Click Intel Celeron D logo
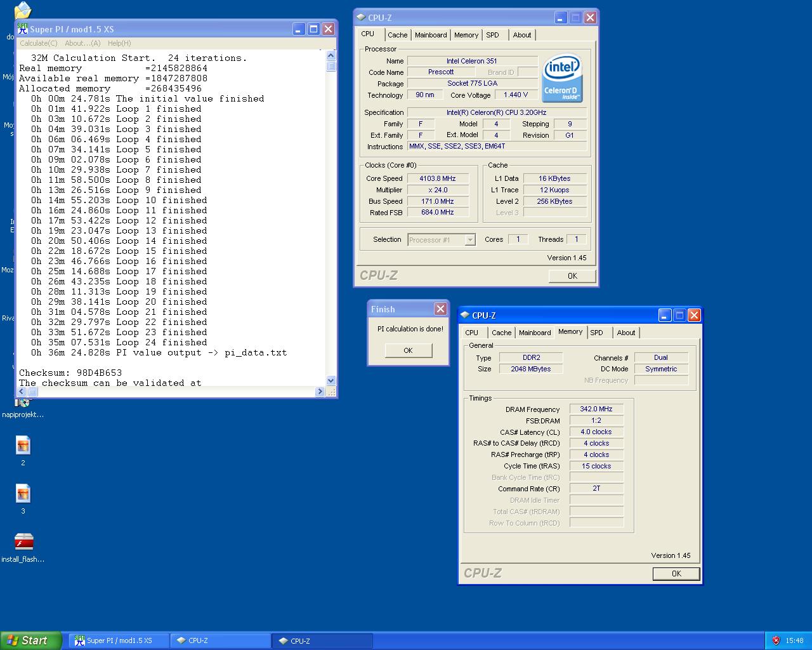 [x=562, y=78]
